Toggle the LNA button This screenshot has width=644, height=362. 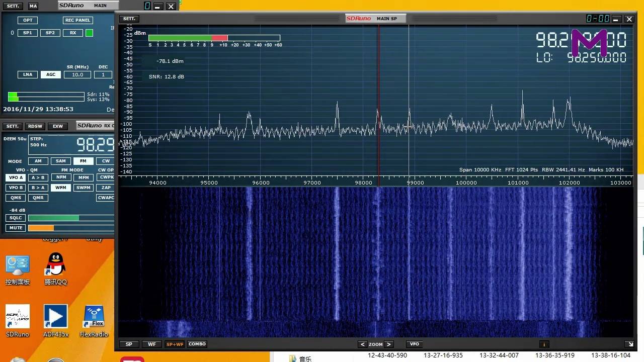[28, 74]
